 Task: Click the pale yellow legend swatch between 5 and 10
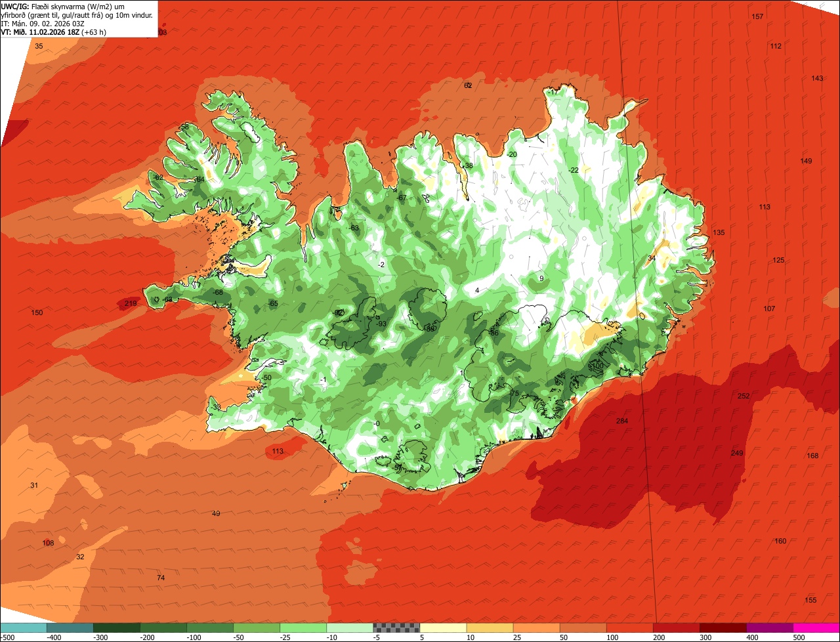coord(443,627)
